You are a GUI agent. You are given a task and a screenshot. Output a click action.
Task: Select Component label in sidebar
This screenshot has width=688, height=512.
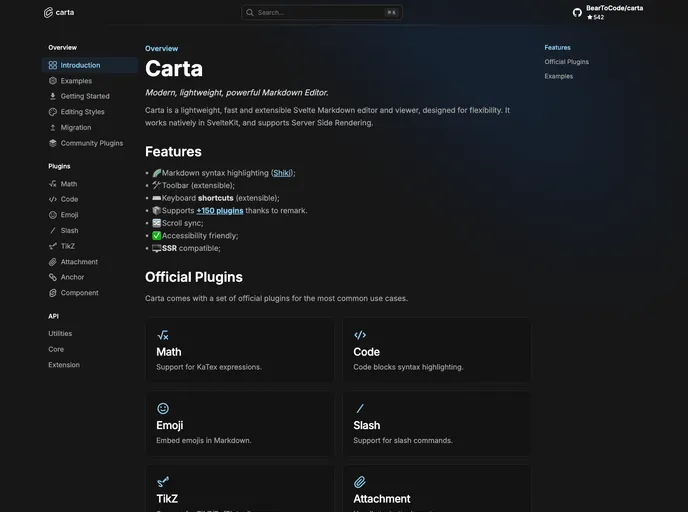click(x=79, y=293)
